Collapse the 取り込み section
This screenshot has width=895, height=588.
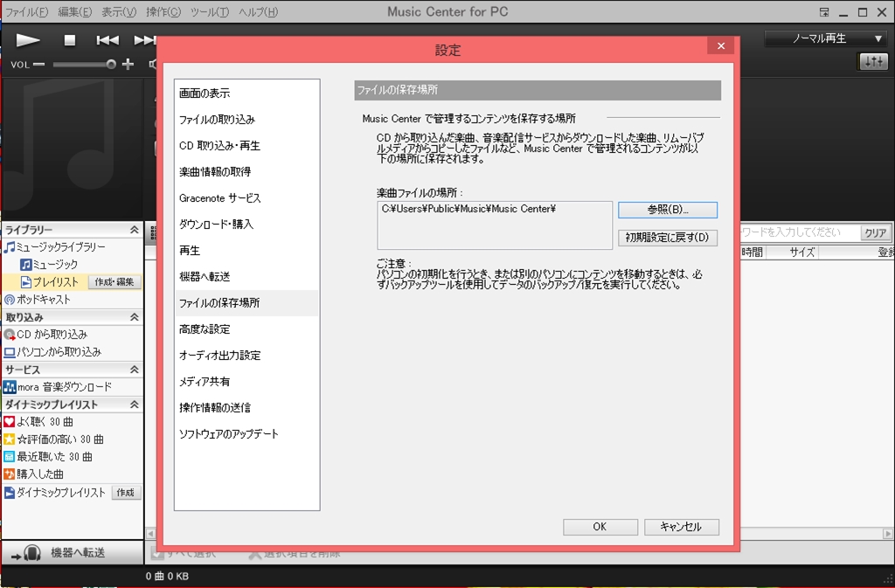134,317
